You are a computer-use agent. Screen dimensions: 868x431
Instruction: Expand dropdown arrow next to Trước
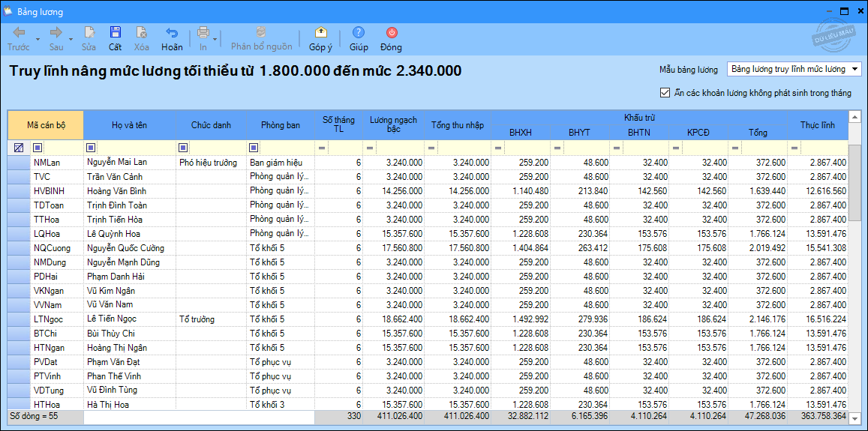[x=38, y=39]
